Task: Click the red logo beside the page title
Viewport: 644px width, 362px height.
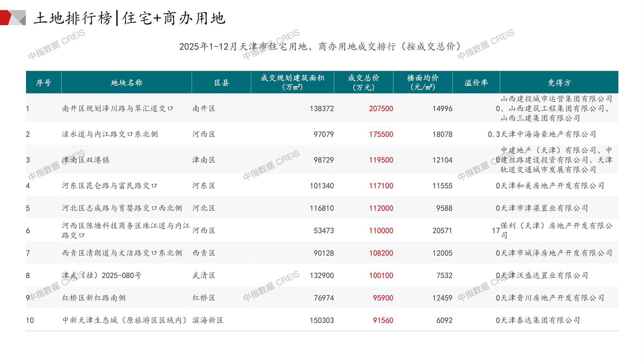Action: click(13, 18)
